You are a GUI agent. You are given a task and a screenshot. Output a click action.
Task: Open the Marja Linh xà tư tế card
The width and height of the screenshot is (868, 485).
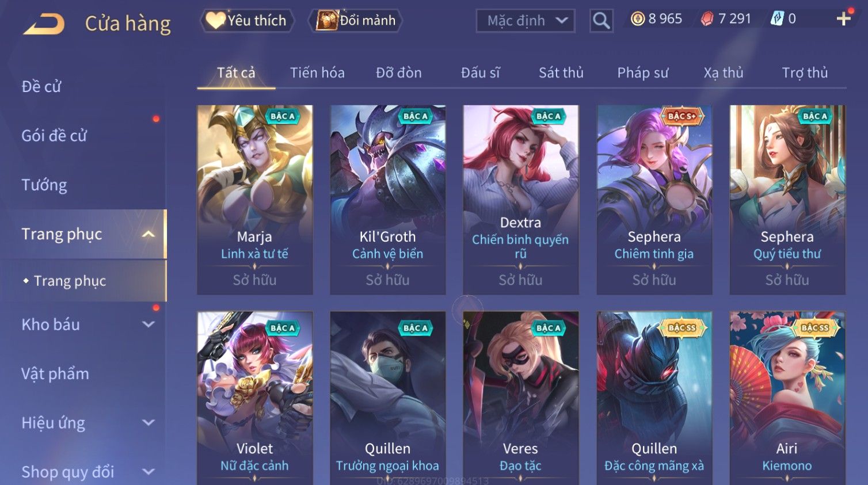tap(254, 200)
